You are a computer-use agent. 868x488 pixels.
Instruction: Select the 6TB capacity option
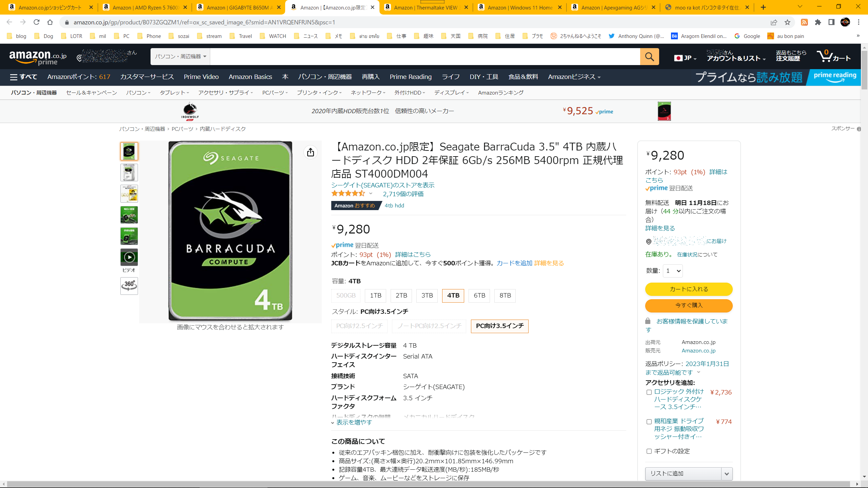point(479,296)
